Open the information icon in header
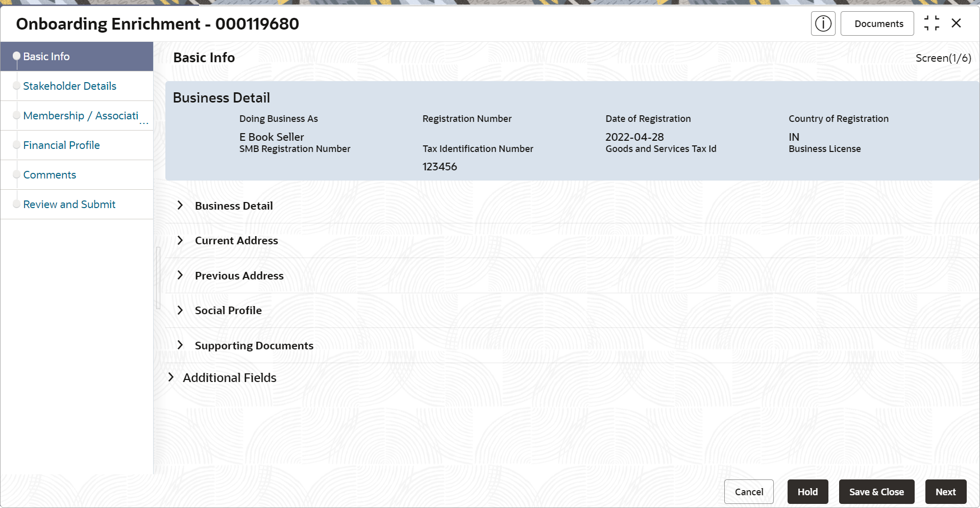The image size is (980, 508). pos(823,23)
